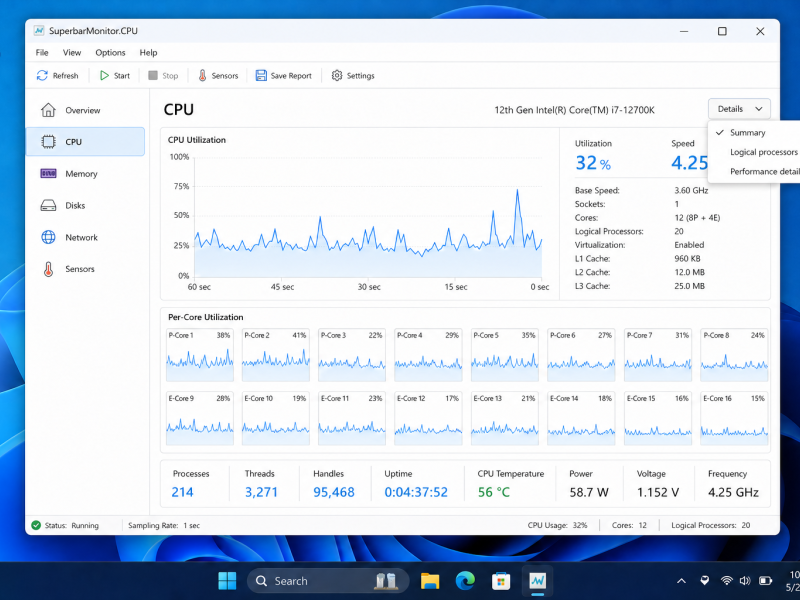This screenshot has height=600, width=800.
Task: Click the Save Report floppy disk icon
Action: (x=261, y=76)
